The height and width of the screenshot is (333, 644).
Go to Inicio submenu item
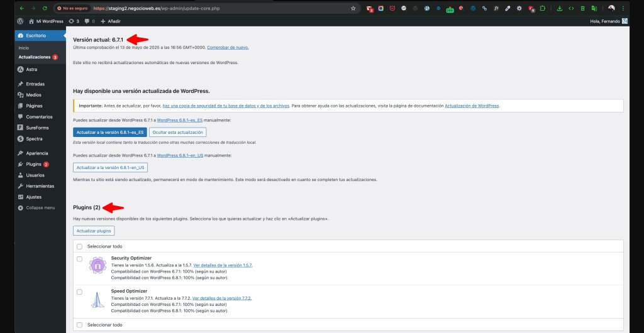[x=24, y=48]
